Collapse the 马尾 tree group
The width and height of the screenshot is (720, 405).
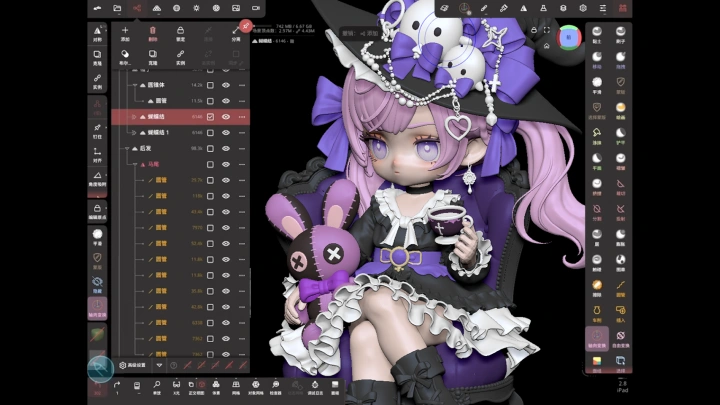click(x=135, y=164)
